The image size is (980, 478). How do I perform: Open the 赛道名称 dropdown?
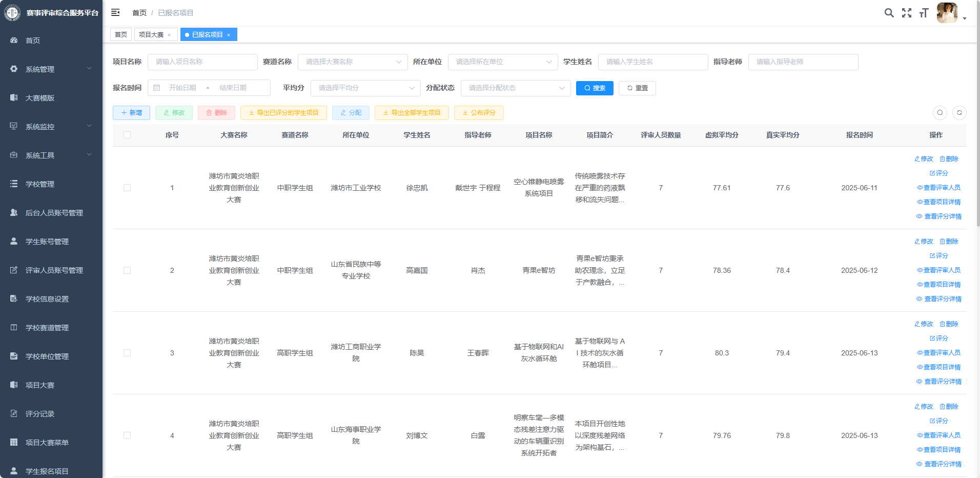tap(353, 62)
